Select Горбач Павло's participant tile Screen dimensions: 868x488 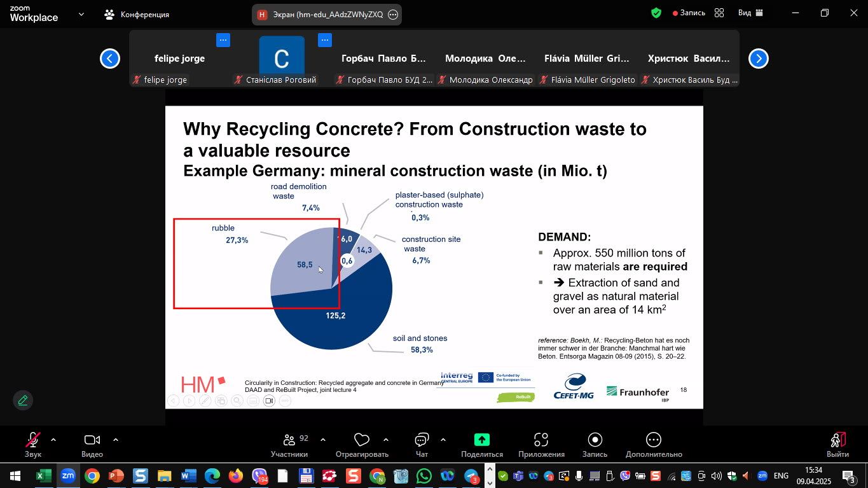click(383, 59)
